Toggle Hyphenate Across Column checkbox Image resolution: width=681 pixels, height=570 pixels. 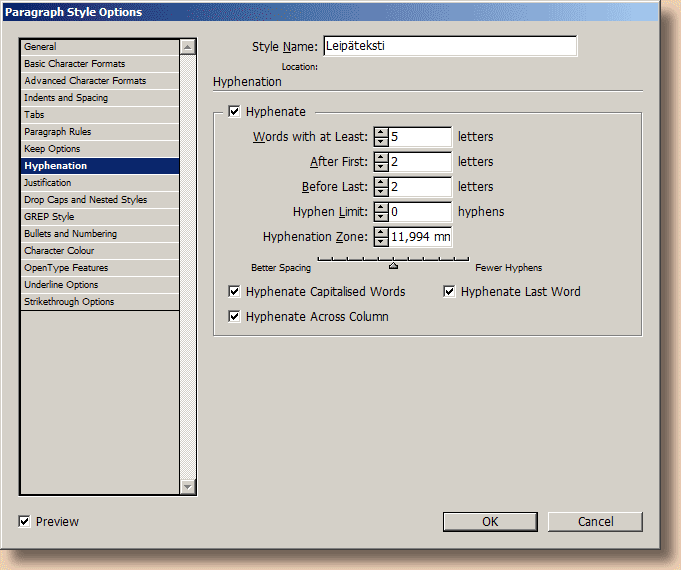click(235, 317)
